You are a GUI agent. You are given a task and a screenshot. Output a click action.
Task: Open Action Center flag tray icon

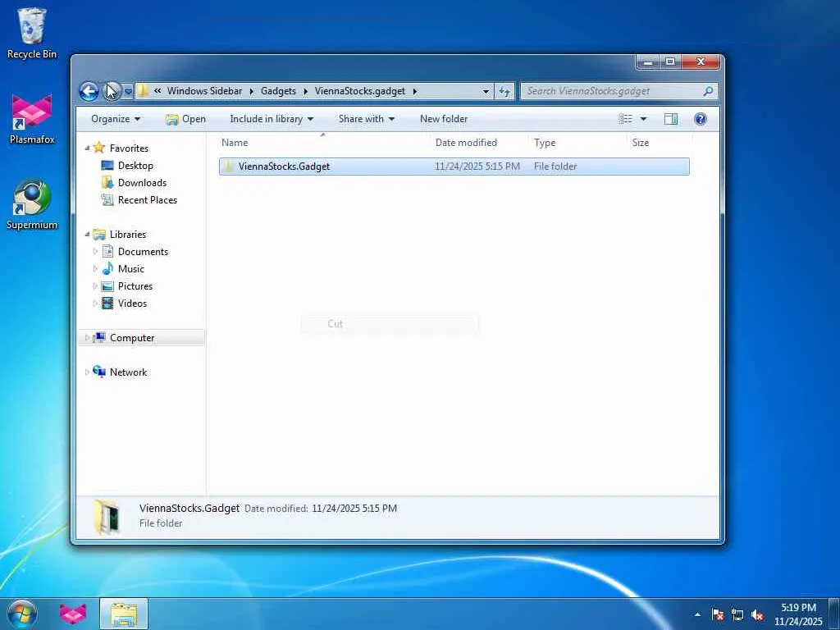718,614
